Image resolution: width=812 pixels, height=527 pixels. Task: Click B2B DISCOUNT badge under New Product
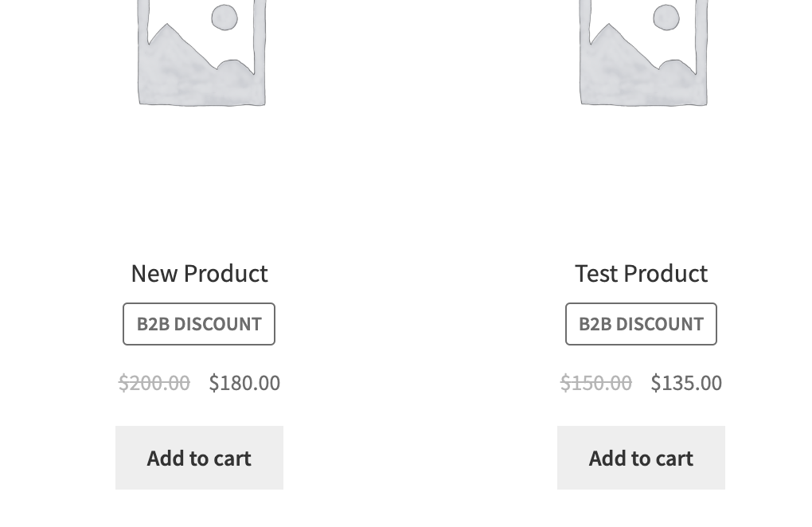click(x=199, y=324)
